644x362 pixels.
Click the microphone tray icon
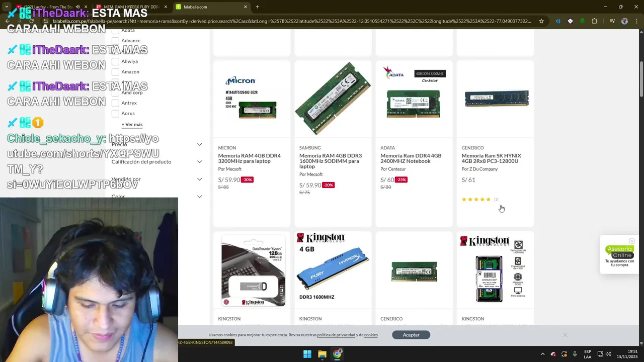[x=575, y=354]
